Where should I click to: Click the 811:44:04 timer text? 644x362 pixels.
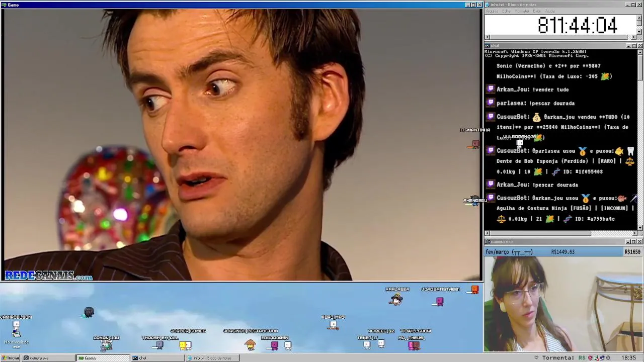pyautogui.click(x=577, y=26)
